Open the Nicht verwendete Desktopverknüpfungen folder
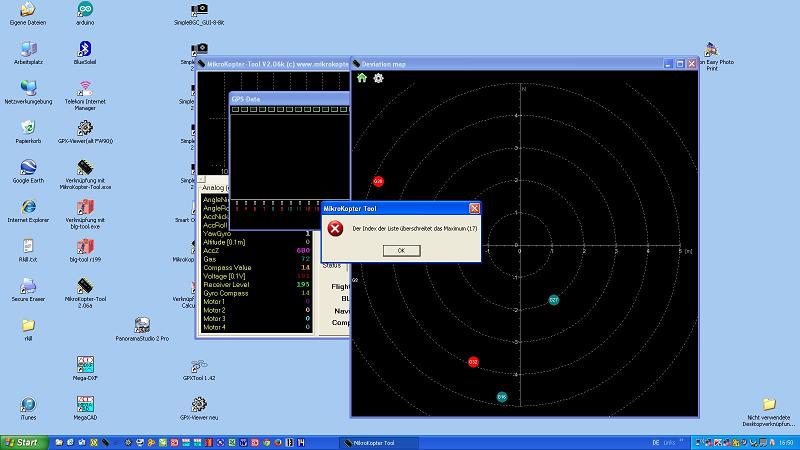Image resolution: width=800 pixels, height=450 pixels. click(768, 412)
